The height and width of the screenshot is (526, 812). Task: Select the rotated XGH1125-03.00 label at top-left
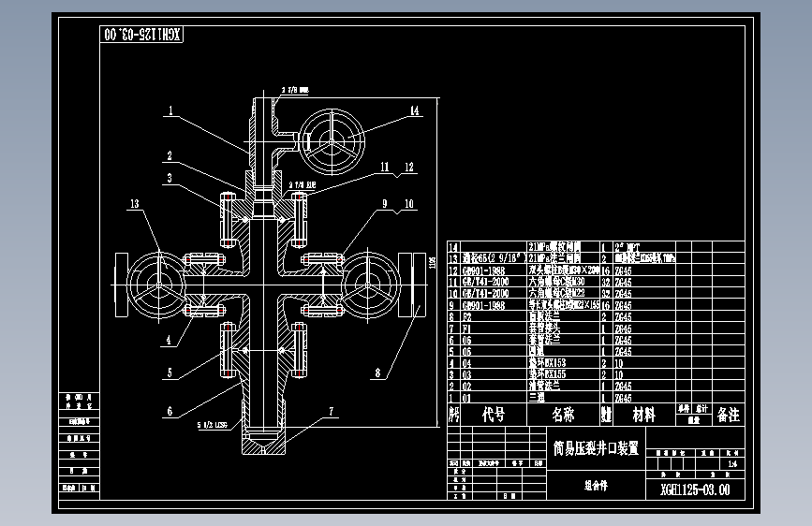point(141,35)
